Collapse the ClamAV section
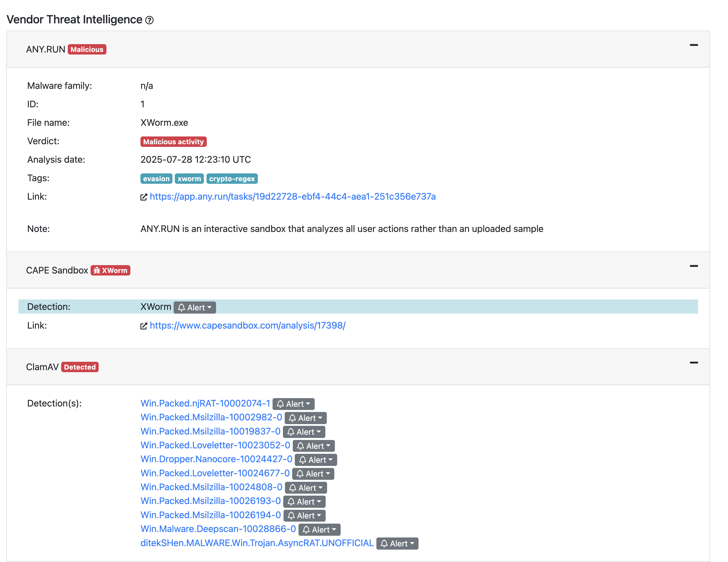This screenshot has width=728, height=562. click(693, 363)
